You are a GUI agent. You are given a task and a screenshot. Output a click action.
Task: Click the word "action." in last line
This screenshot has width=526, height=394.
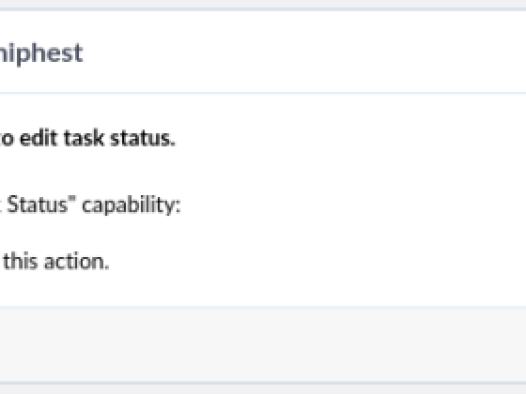click(77, 261)
